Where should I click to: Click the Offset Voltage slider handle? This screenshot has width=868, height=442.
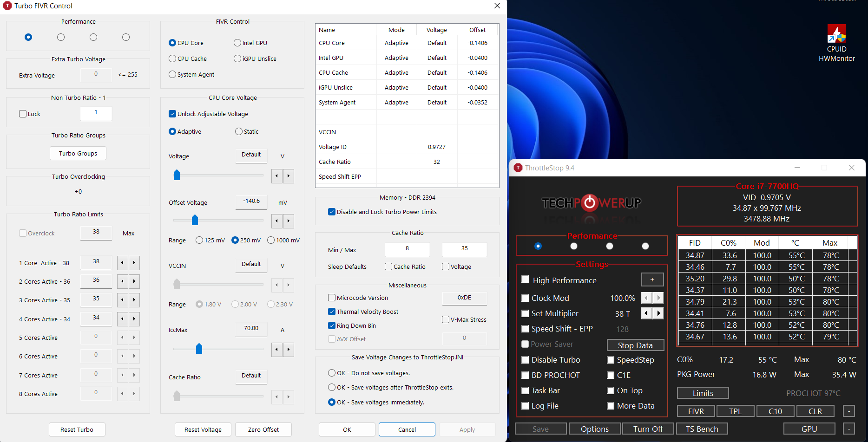[195, 220]
